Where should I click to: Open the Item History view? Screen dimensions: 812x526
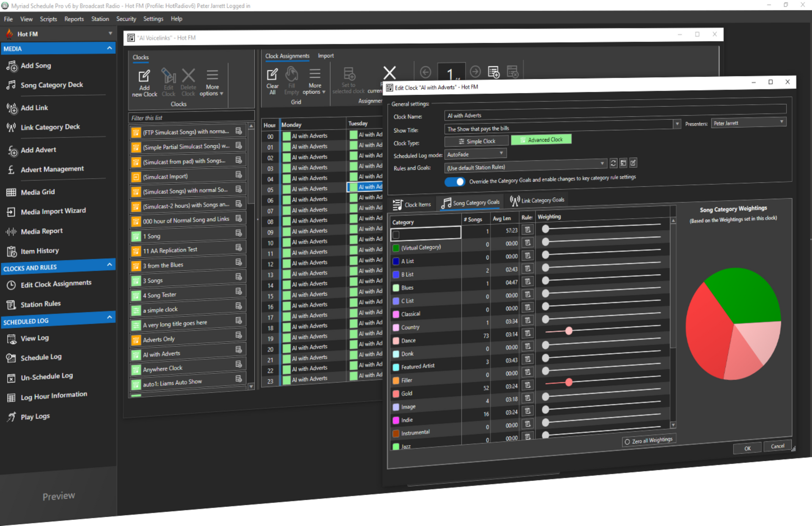tap(39, 251)
